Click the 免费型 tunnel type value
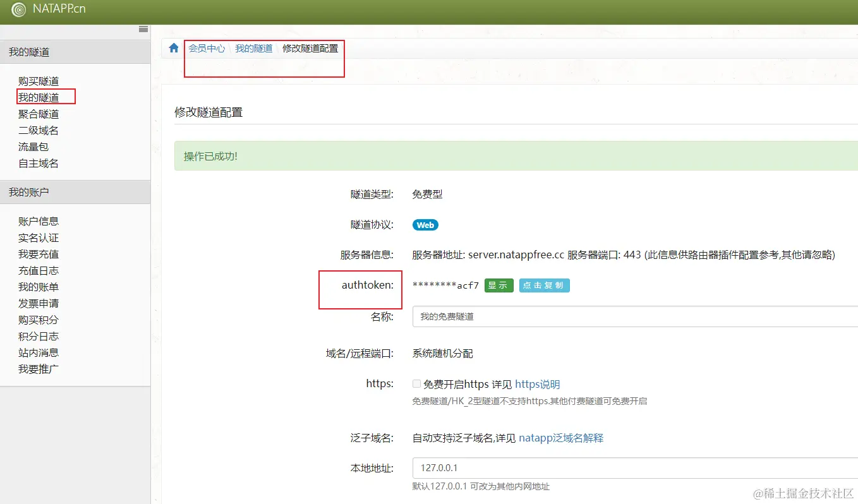 pos(427,194)
